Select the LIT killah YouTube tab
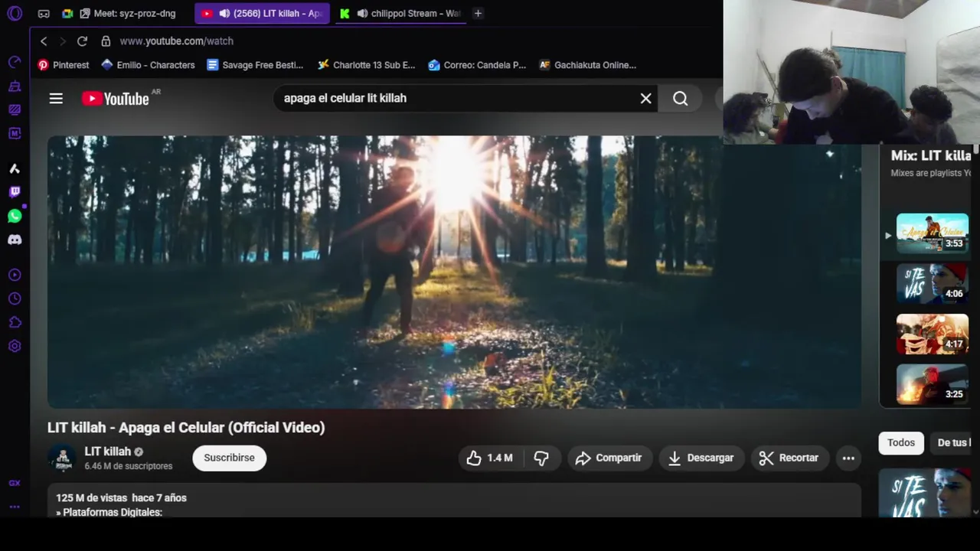The height and width of the screenshot is (551, 980). [262, 13]
